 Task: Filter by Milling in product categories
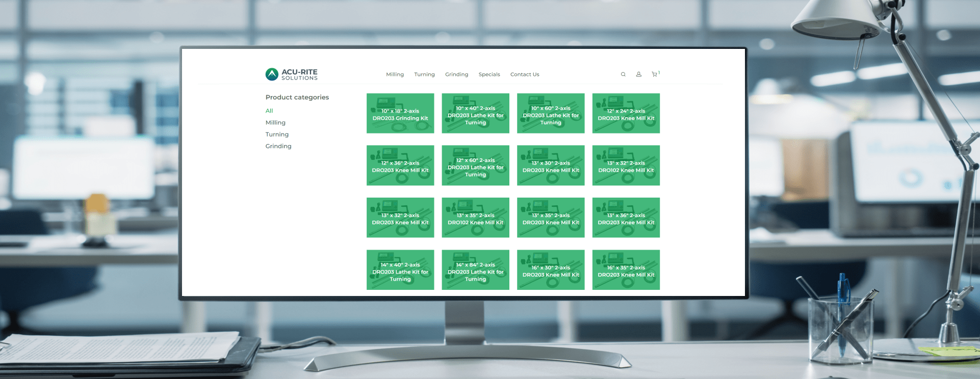point(275,123)
